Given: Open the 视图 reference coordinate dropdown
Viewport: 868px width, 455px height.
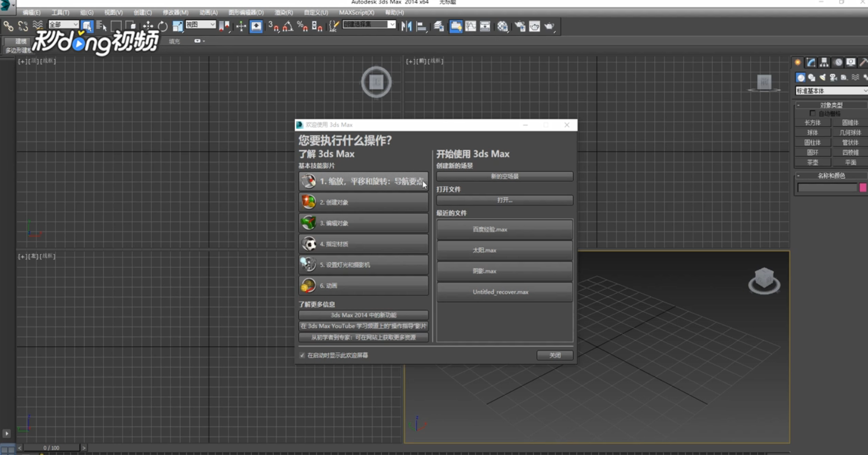Looking at the screenshot, I should (201, 24).
